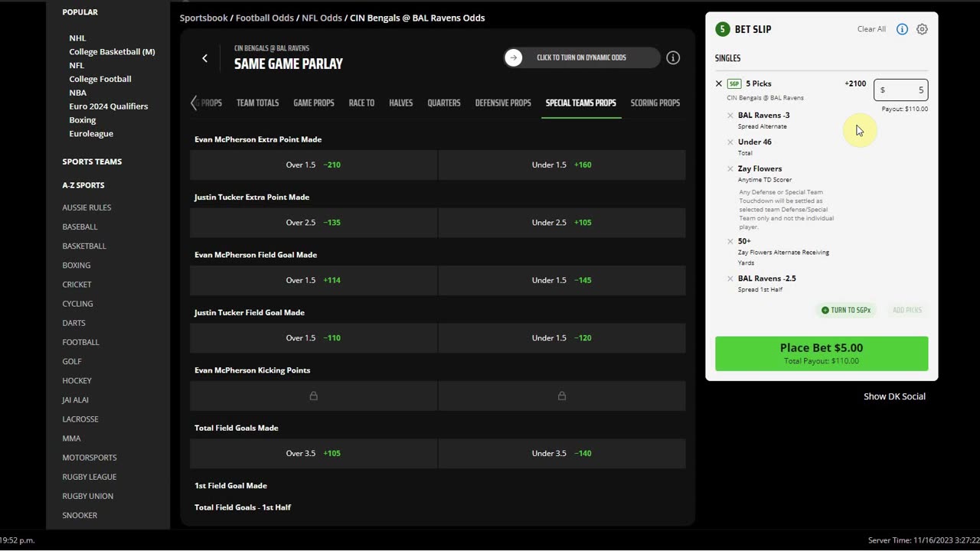Open NBA in Popular sidebar
Viewport: 980px width, 551px height.
78,93
